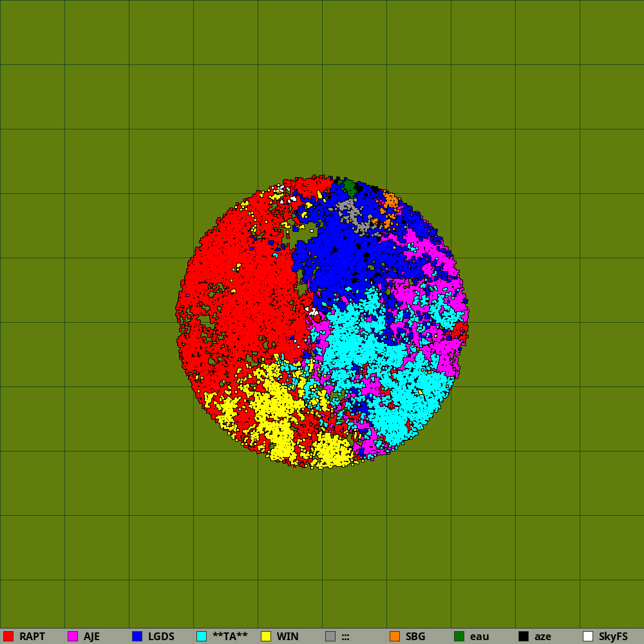Select the WIN team label
The image size is (644, 644).
pyautogui.click(x=287, y=636)
